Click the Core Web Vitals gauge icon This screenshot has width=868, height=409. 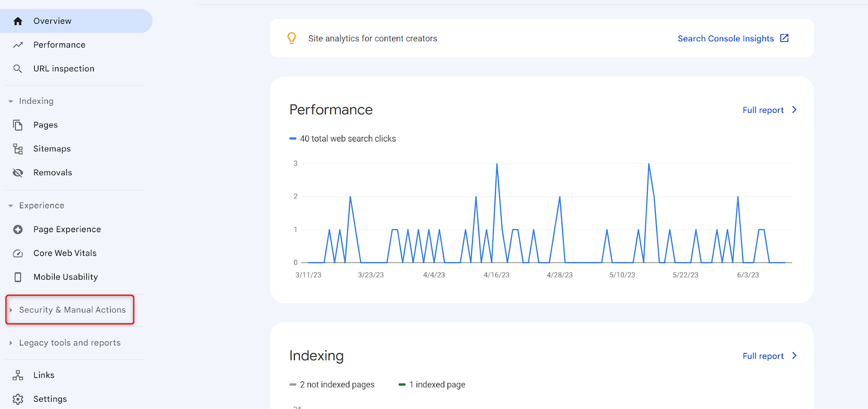coord(18,253)
